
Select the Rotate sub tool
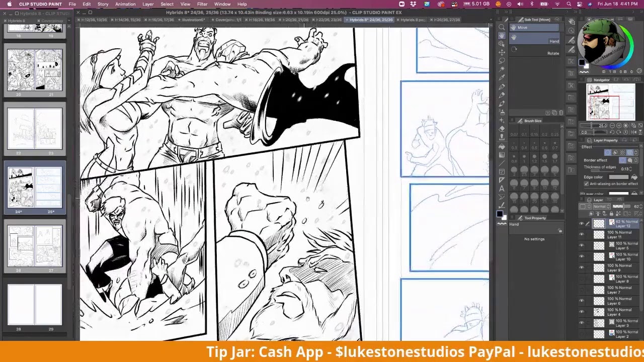coord(552,53)
